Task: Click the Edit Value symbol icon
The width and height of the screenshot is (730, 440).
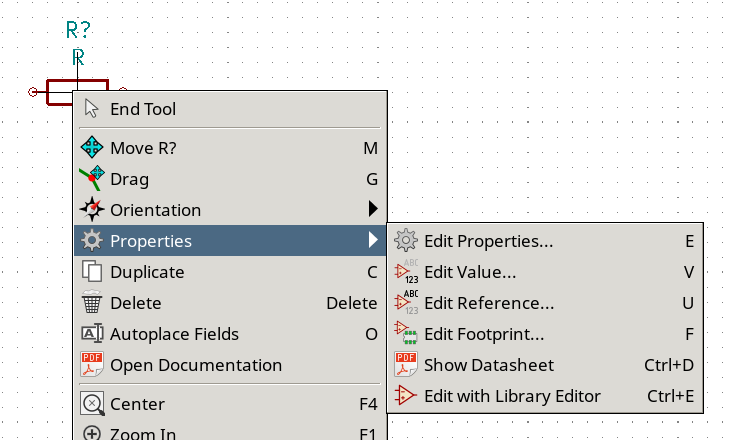Action: tap(406, 271)
